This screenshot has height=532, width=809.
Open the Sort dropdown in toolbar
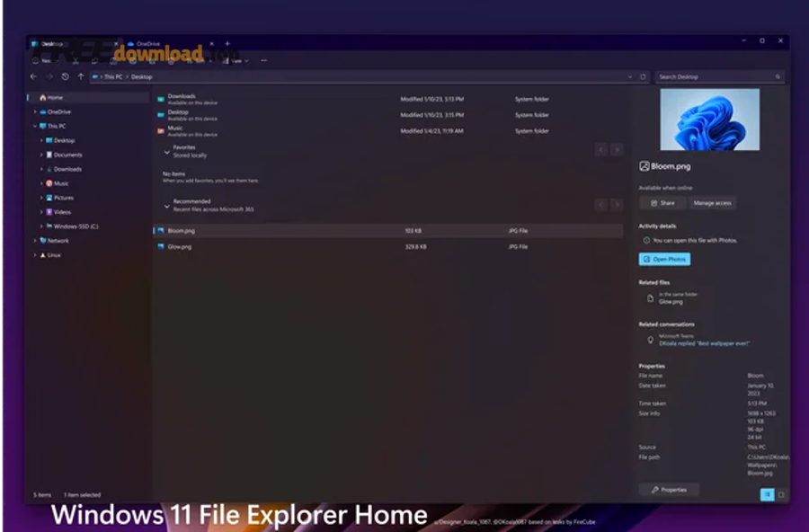coord(200,61)
